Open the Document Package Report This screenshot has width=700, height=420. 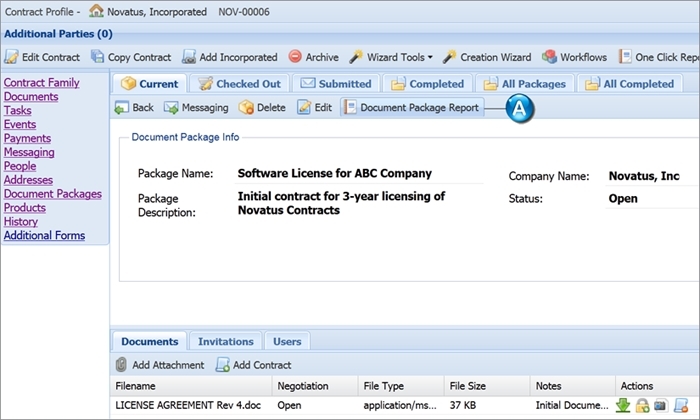(412, 108)
